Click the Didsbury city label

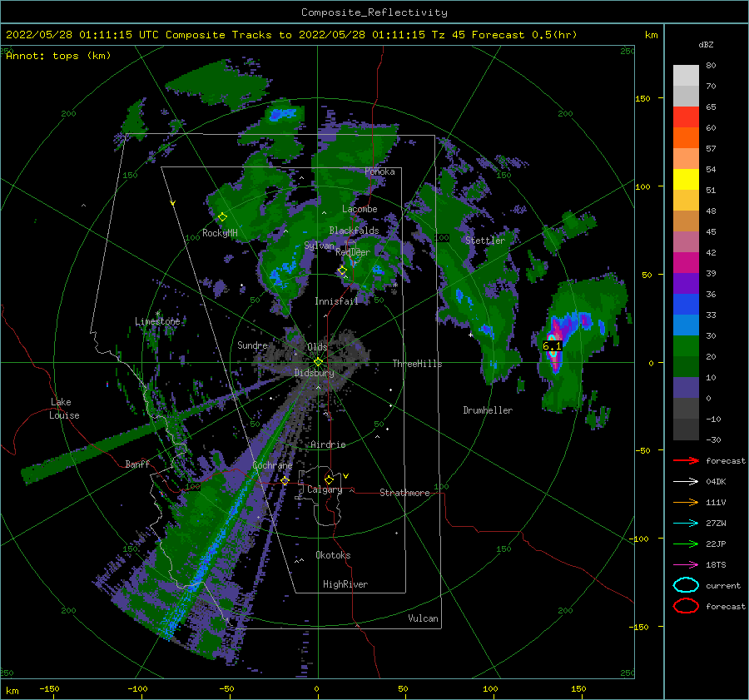point(315,373)
